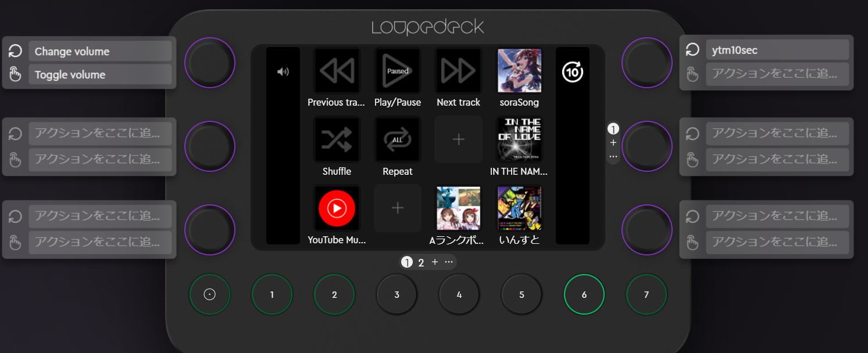Select the IN THE NAME OF LOVE thumbnail
Viewport: 868px width, 353px height.
519,139
